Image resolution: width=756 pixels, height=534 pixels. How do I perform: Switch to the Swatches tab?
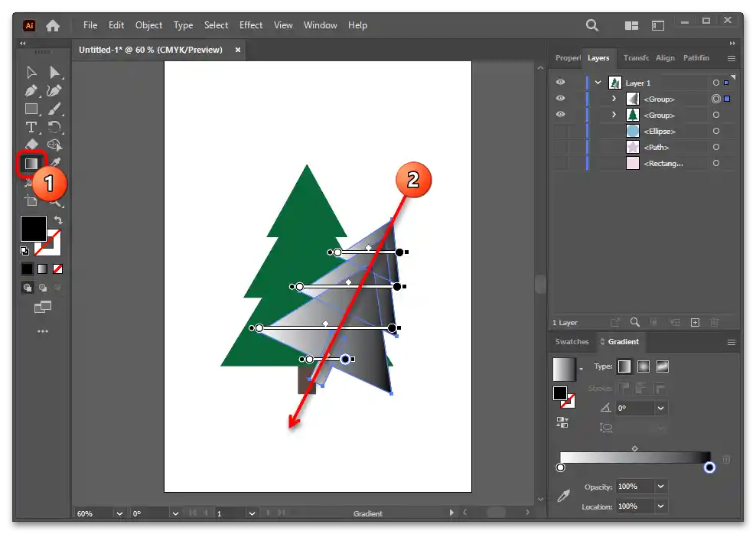coord(572,342)
